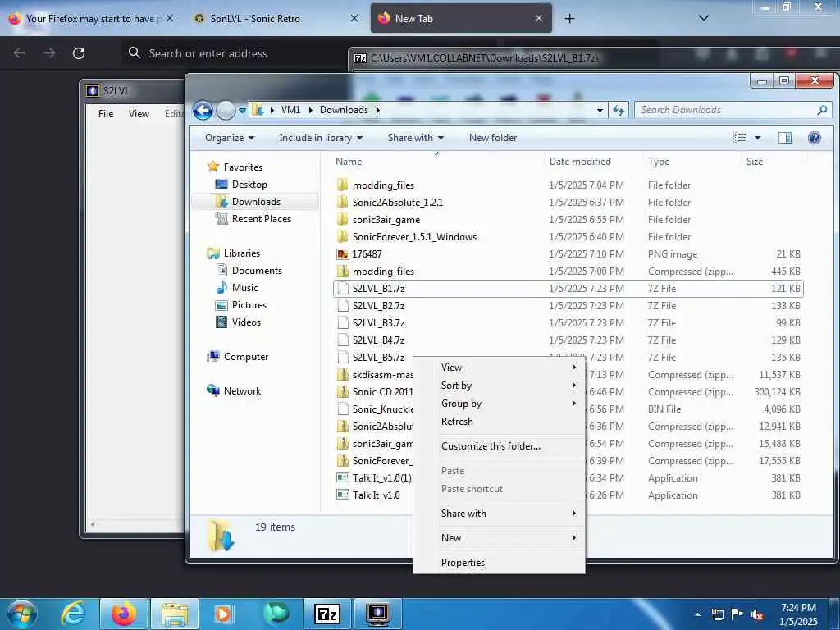
Task: Click Firefox reload button
Action: 79,53
